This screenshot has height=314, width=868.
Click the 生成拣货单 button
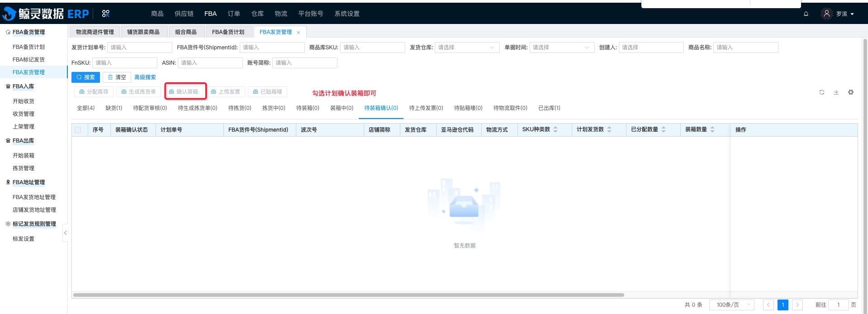click(138, 92)
